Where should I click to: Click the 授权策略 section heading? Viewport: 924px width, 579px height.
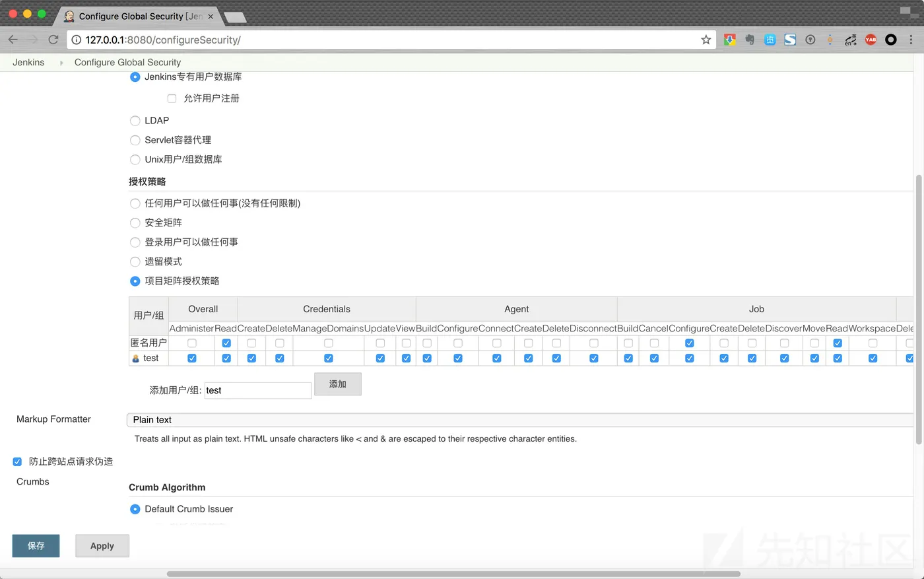[x=147, y=182]
